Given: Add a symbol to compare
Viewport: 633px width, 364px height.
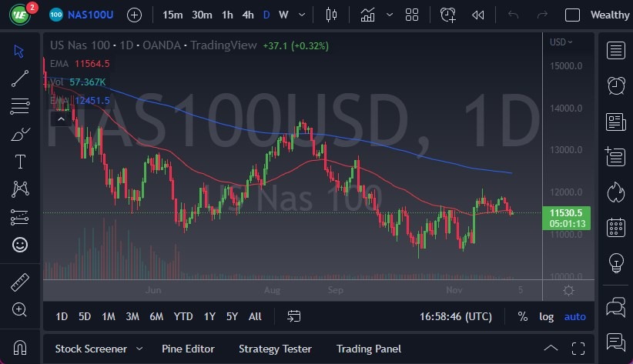Looking at the screenshot, I should point(135,15).
